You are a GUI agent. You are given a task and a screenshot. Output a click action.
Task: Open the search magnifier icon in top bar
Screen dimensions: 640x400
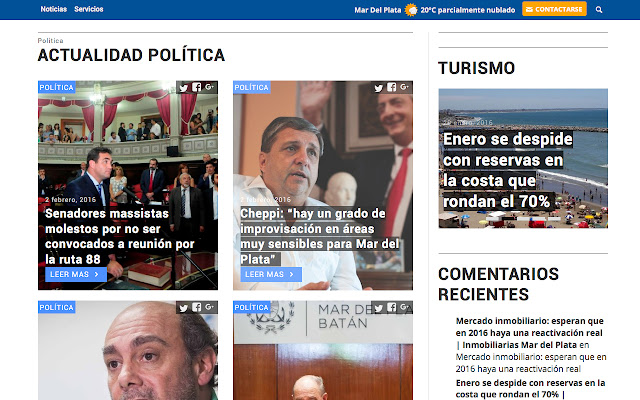(x=599, y=9)
